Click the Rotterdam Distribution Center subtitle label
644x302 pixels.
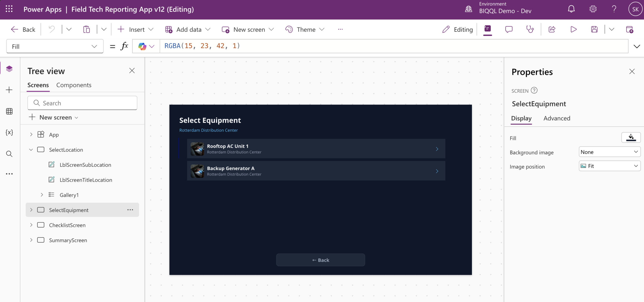point(208,130)
